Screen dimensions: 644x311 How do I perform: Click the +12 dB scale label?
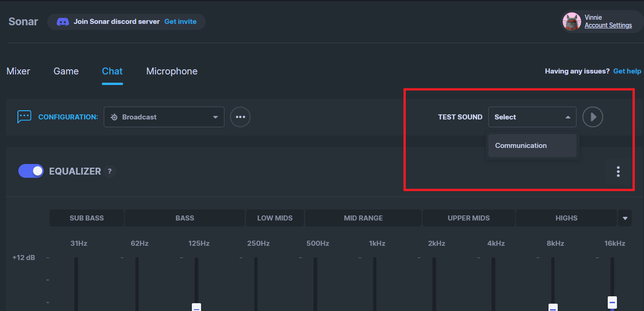[x=24, y=258]
